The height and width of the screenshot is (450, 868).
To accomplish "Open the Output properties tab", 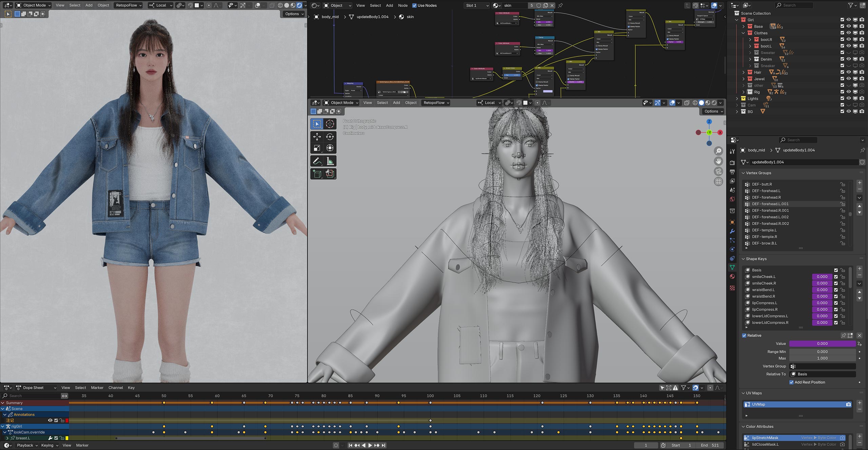I will point(732,172).
